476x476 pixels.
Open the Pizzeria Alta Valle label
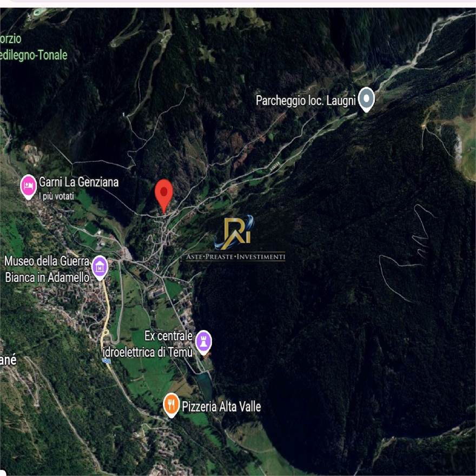pos(221,407)
